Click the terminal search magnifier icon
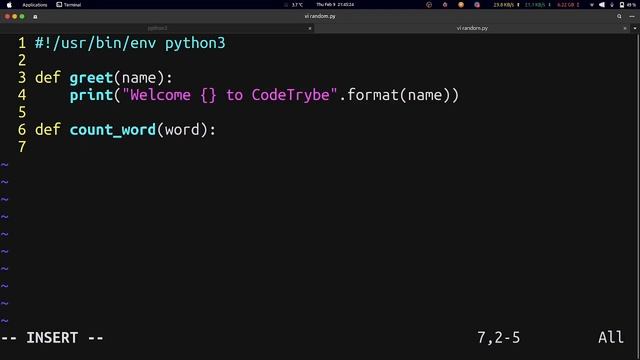Screen dimensions: 640x360 [619, 16]
